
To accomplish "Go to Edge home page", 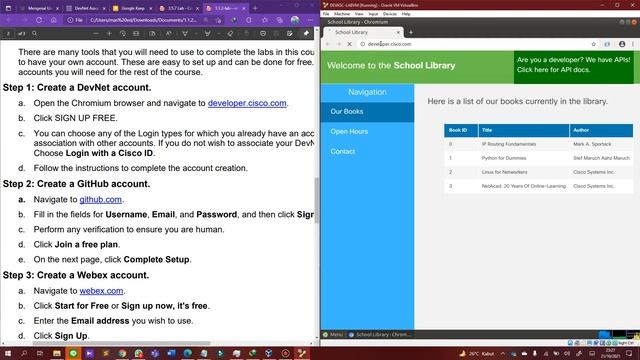I will [x=53, y=20].
